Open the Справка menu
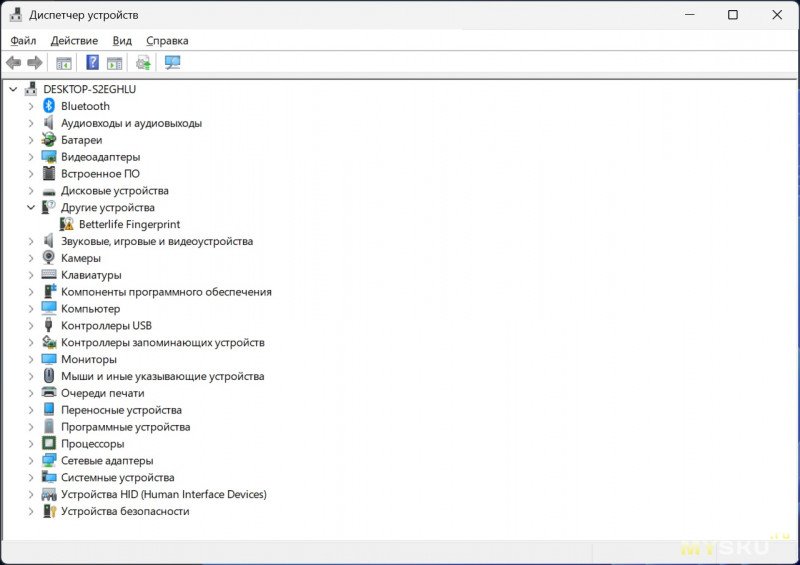This screenshot has width=800, height=565. (167, 40)
